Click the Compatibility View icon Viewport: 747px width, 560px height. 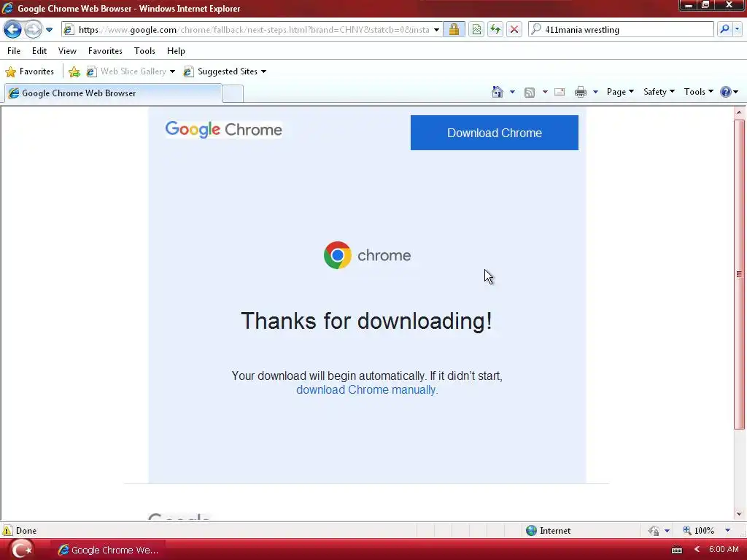476,29
